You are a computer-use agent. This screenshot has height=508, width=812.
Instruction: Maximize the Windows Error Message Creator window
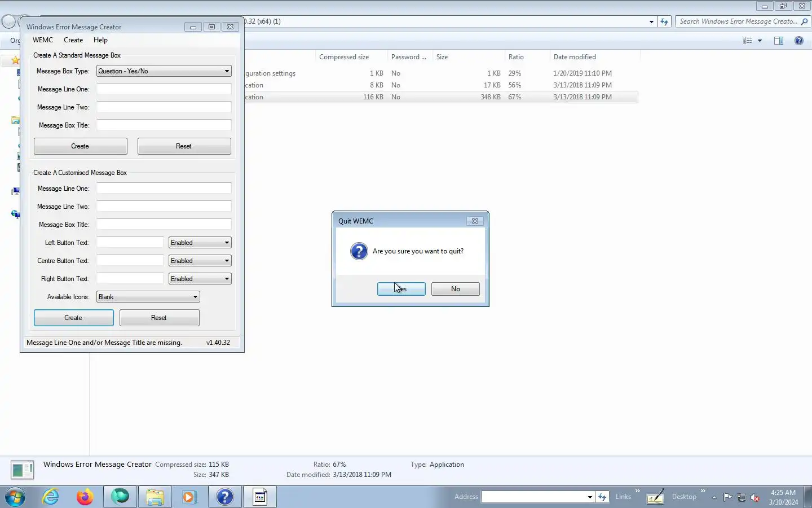point(211,27)
